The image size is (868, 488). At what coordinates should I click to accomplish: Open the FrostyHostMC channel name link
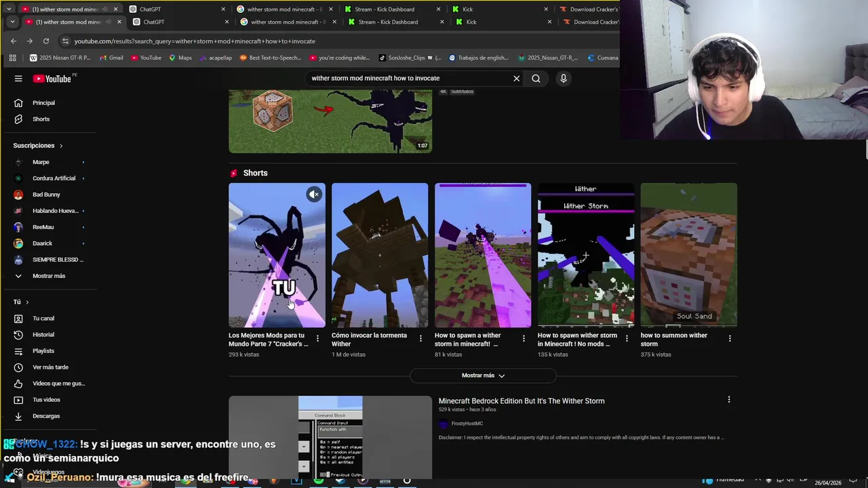[467, 424]
